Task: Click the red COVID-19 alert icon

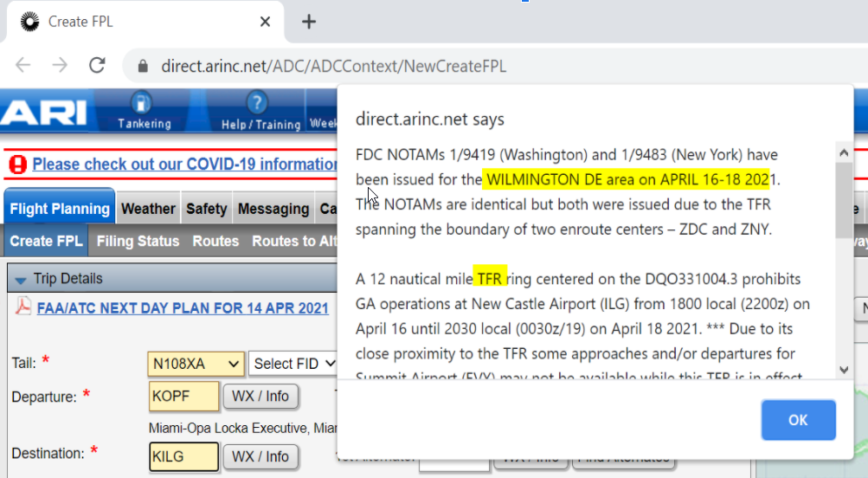Action: 17,165
